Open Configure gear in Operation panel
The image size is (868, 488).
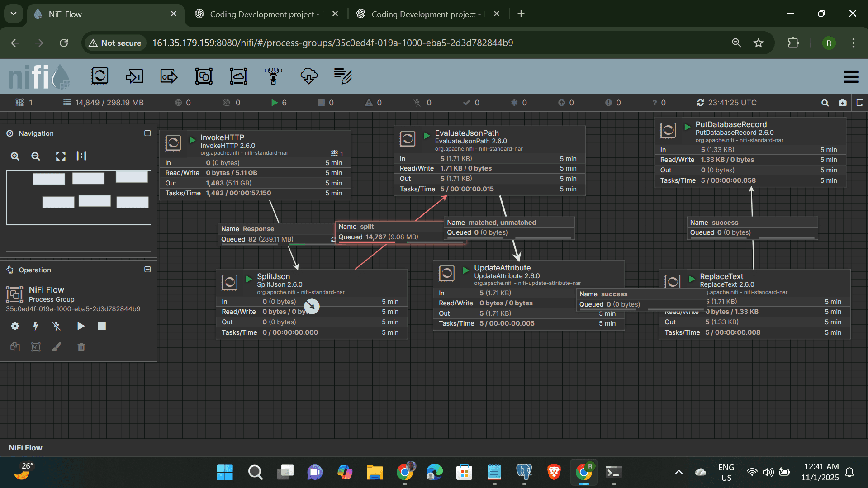15,326
